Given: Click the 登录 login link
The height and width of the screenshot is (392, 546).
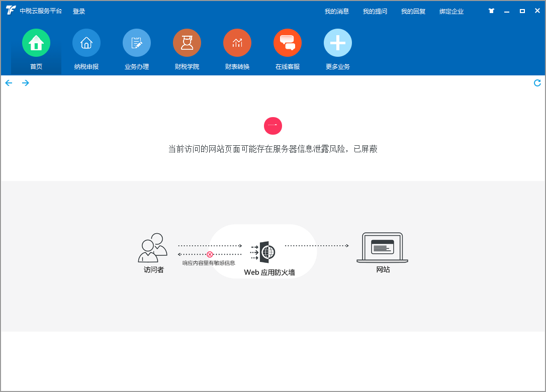Looking at the screenshot, I should pos(79,12).
